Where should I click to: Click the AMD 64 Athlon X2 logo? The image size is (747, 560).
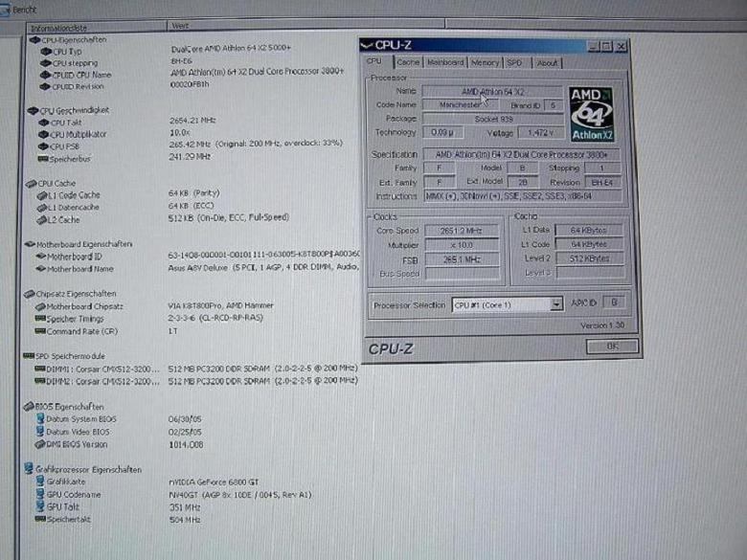pyautogui.click(x=591, y=114)
